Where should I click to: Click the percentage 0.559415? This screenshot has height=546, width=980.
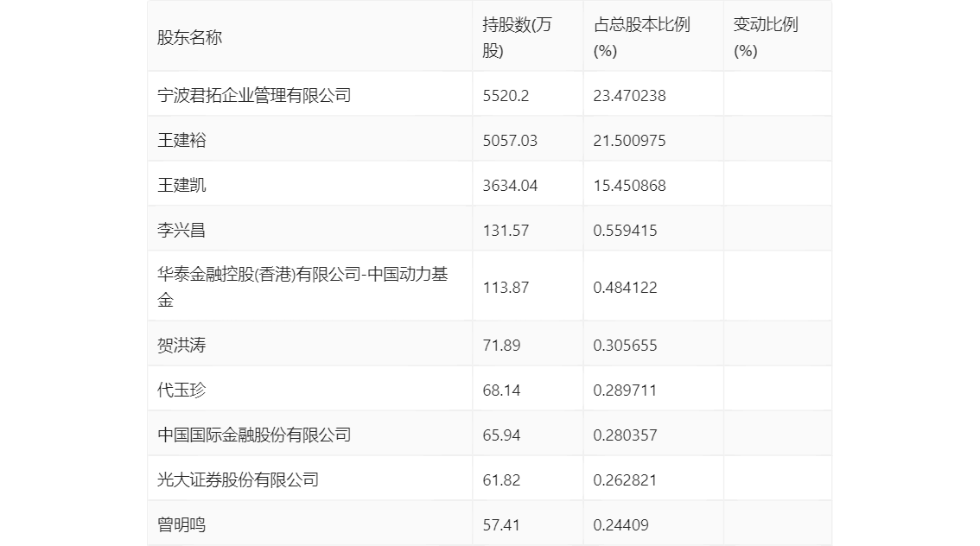(x=625, y=231)
